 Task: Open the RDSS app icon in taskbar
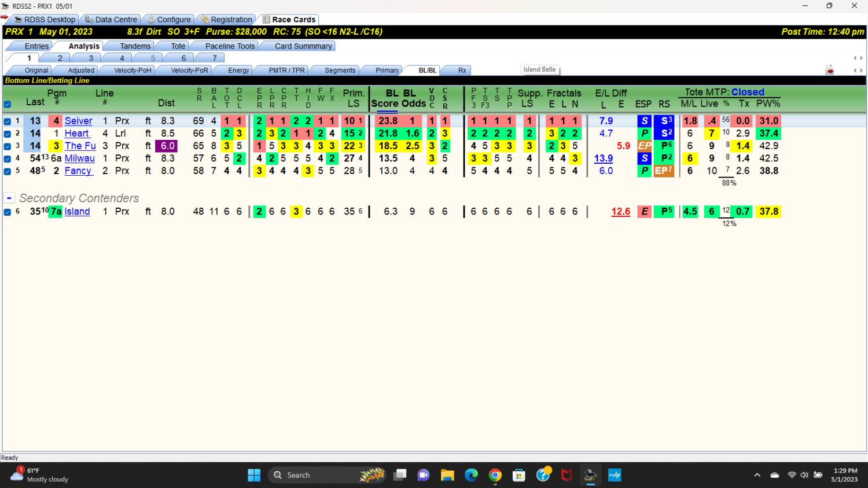point(590,475)
